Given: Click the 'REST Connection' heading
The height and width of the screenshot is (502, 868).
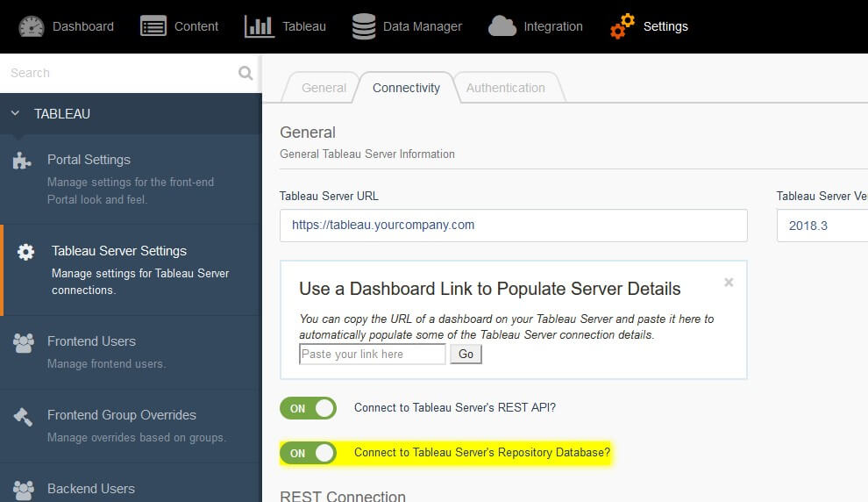Looking at the screenshot, I should [343, 496].
